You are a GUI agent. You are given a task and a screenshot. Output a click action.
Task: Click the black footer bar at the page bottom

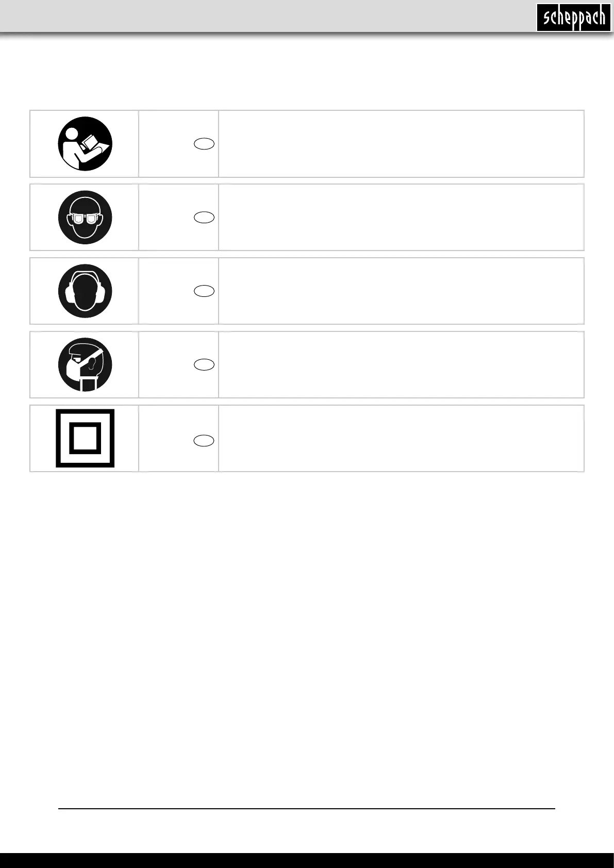[307, 860]
